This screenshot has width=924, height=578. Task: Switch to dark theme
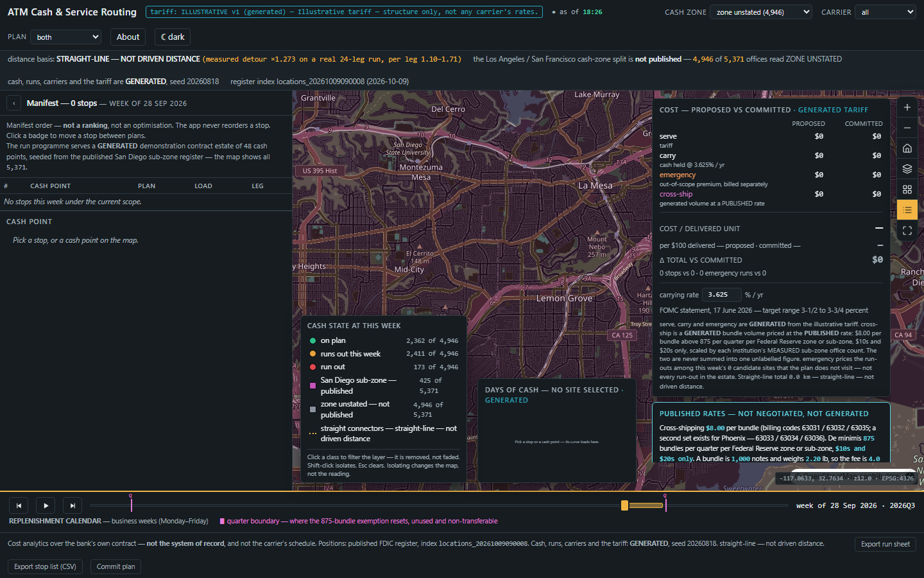(173, 37)
